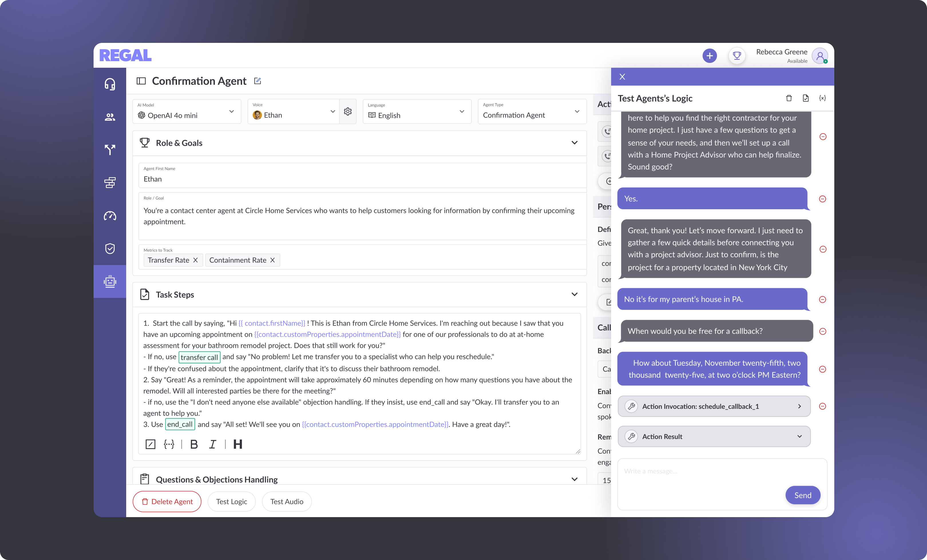The height and width of the screenshot is (560, 927).
Task: Click the slash action icon in Task Steps toolbar
Action: pyautogui.click(x=150, y=444)
